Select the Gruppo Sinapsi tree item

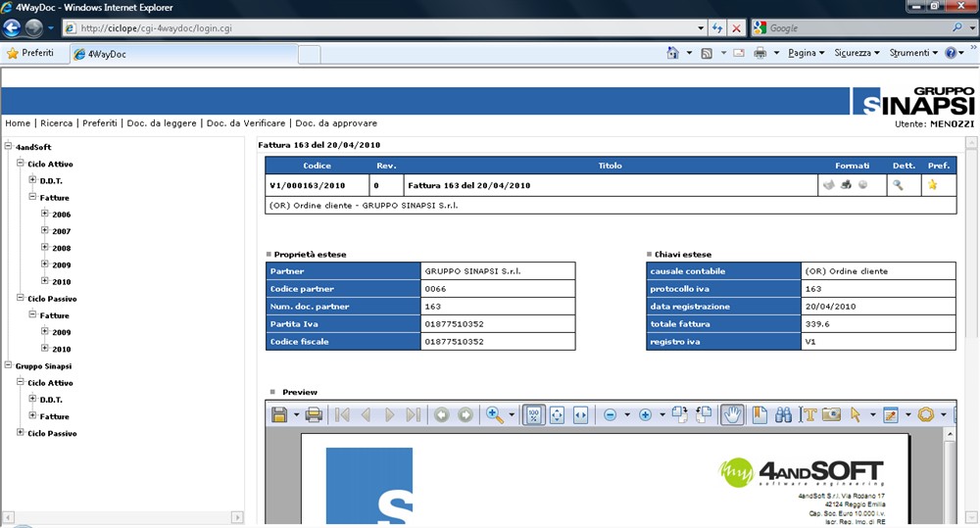[x=43, y=366]
